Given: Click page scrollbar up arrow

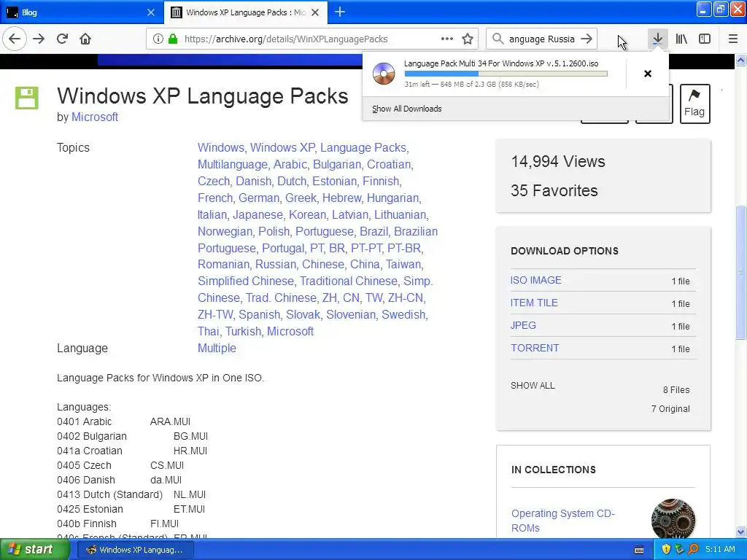Looking at the screenshot, I should tap(741, 60).
